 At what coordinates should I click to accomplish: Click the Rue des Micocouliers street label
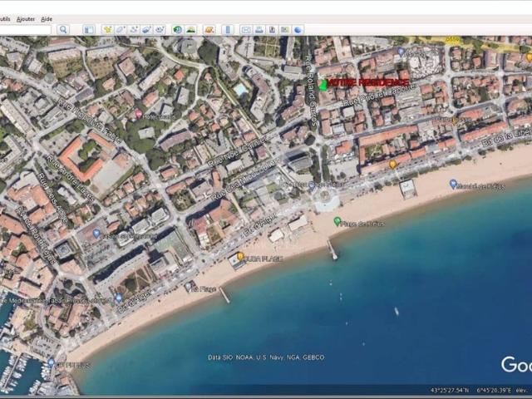[x=247, y=178]
